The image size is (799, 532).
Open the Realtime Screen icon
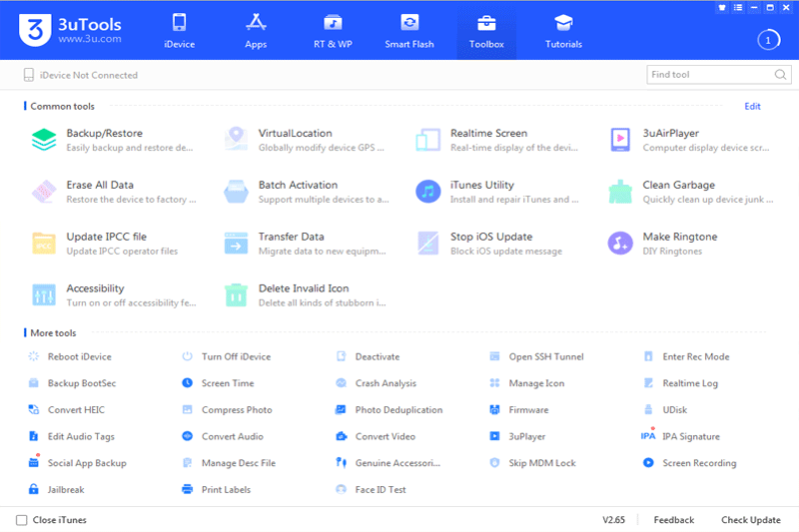428,140
